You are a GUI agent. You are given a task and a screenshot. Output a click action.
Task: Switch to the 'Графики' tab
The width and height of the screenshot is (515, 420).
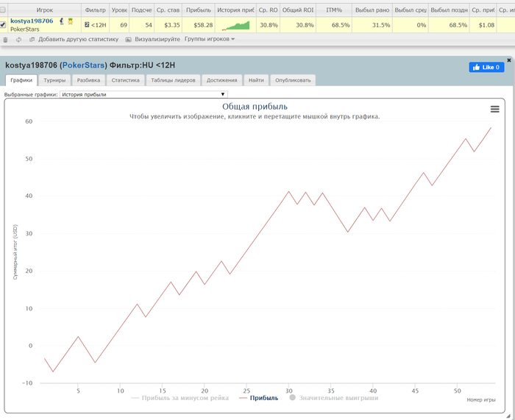click(x=21, y=80)
